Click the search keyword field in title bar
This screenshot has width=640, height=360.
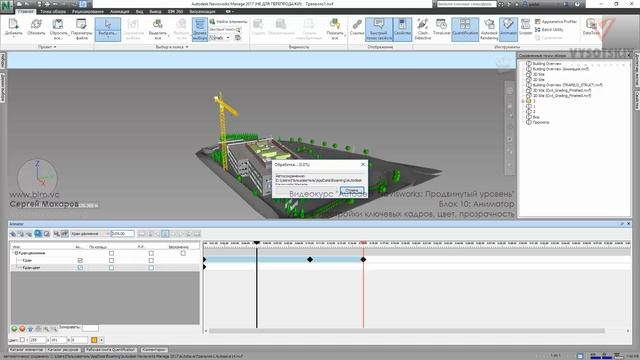point(467,4)
